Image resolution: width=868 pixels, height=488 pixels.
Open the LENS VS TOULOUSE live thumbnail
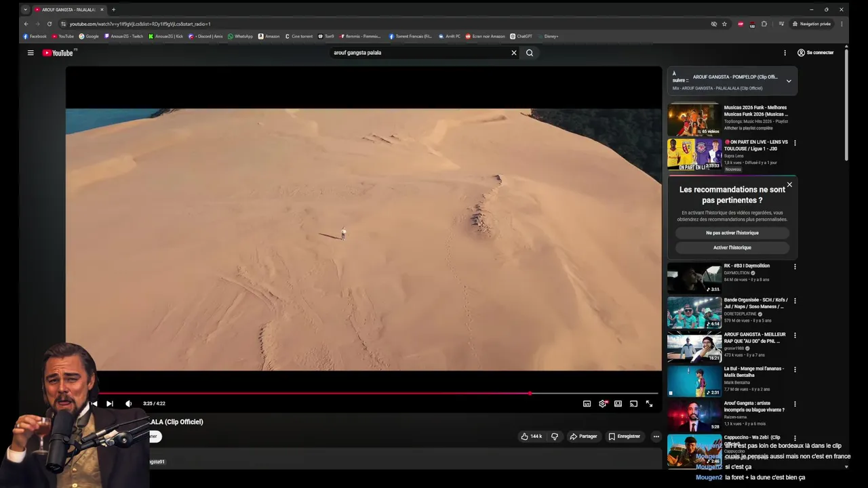point(694,155)
